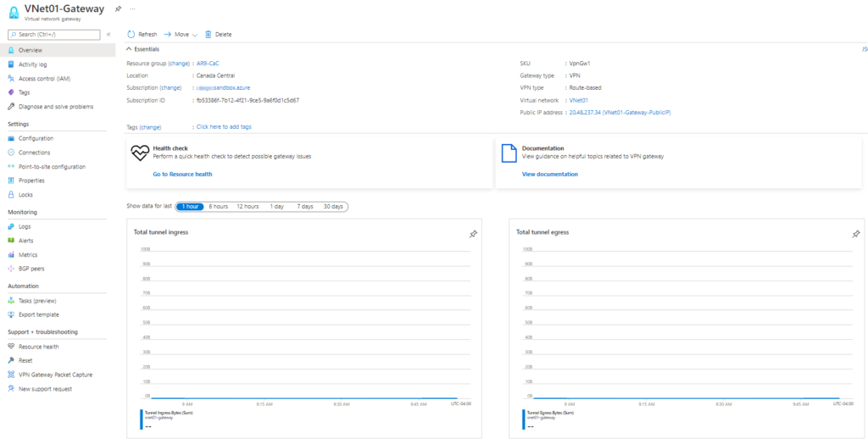Open the ellipsis more options next to title
Screen dimensions: 868x439
click(131, 9)
